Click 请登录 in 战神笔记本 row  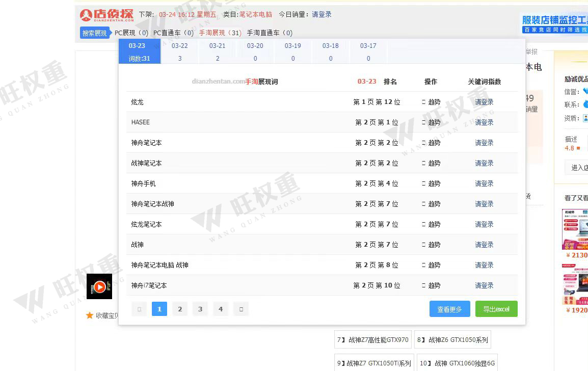point(484,163)
